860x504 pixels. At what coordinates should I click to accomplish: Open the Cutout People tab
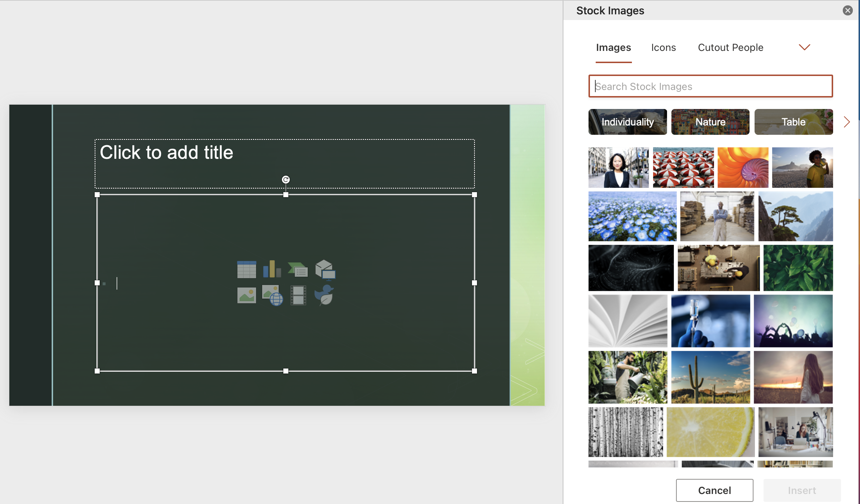pyautogui.click(x=731, y=48)
